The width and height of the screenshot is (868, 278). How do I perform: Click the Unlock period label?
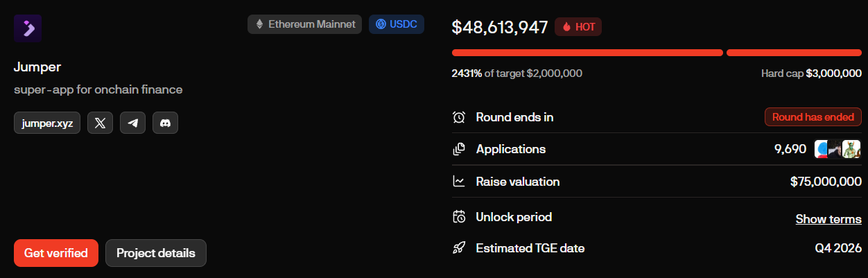click(x=514, y=217)
